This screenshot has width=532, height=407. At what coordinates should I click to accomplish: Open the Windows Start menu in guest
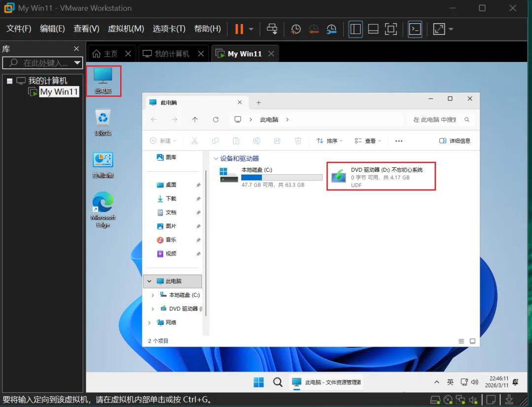(x=259, y=382)
